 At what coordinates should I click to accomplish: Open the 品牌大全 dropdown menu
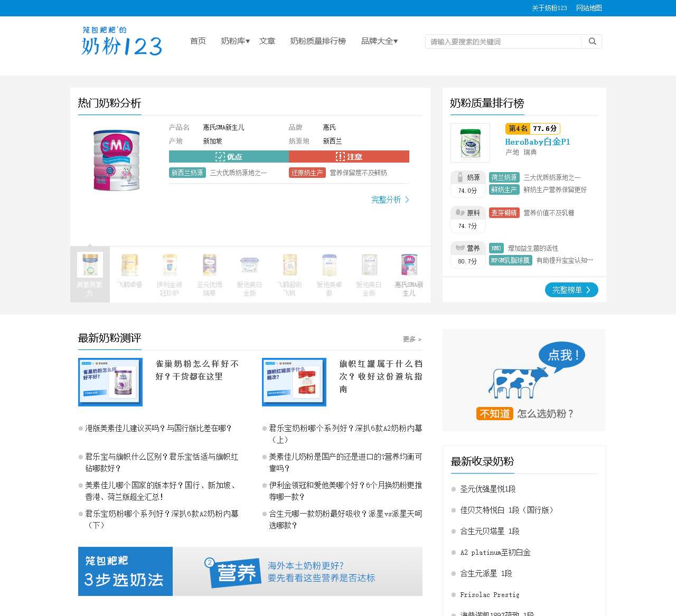coord(379,41)
